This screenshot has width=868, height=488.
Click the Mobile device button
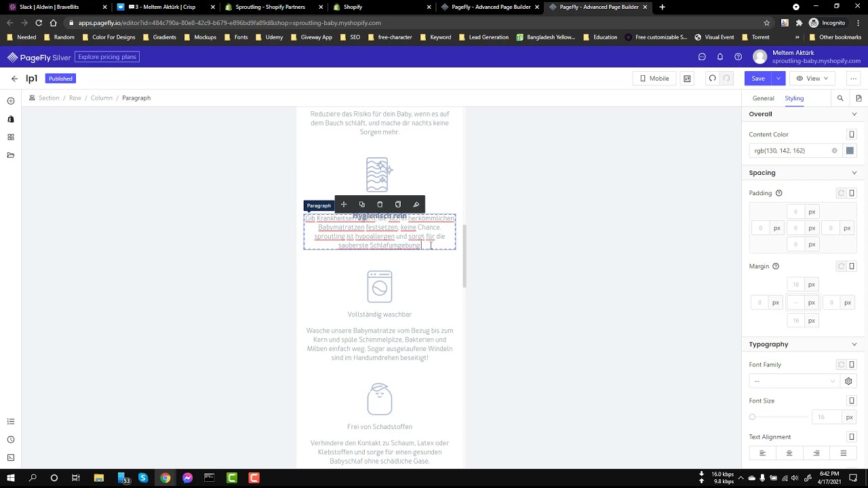(655, 79)
